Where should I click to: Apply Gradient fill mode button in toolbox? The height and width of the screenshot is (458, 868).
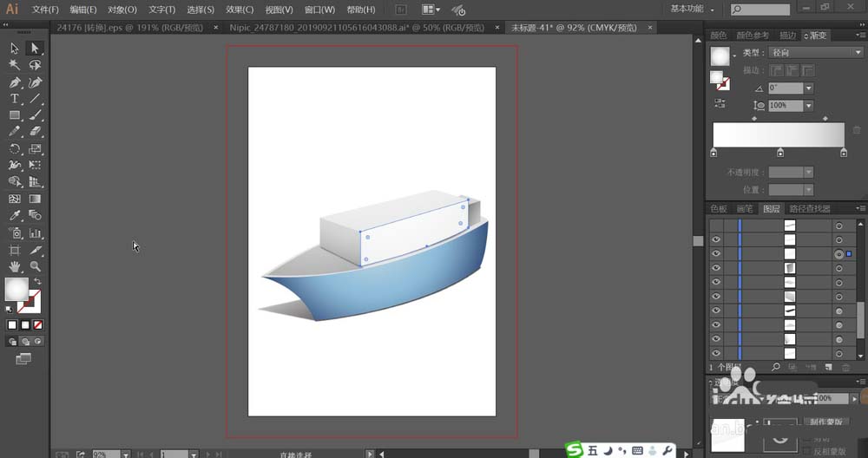25,325
